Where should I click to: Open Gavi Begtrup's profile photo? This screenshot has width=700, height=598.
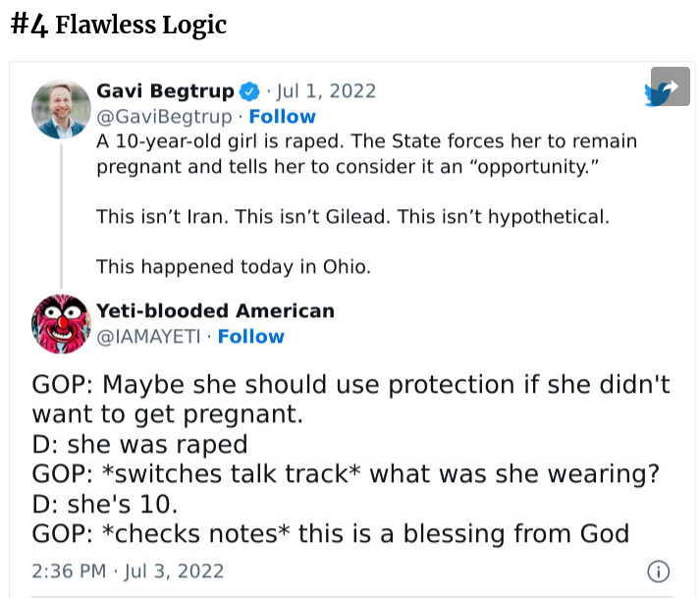[x=61, y=108]
